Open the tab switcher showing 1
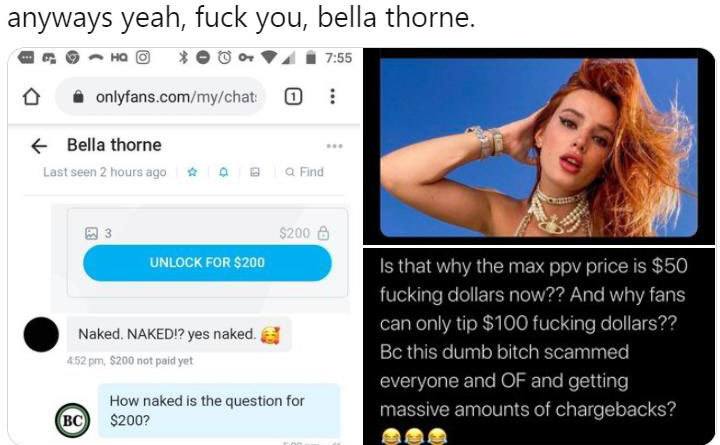 coord(293,96)
